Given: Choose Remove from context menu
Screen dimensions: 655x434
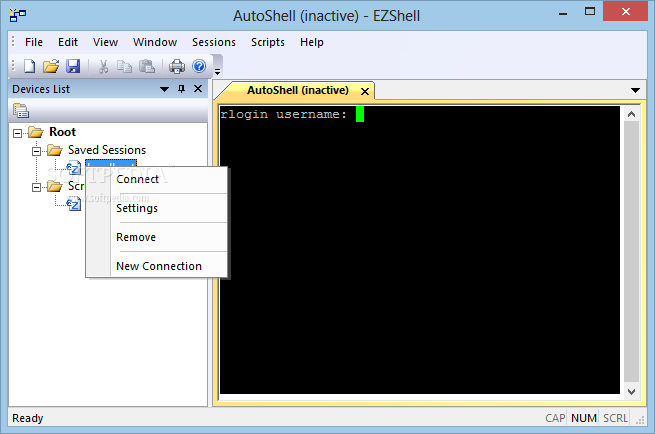Looking at the screenshot, I should [x=157, y=237].
